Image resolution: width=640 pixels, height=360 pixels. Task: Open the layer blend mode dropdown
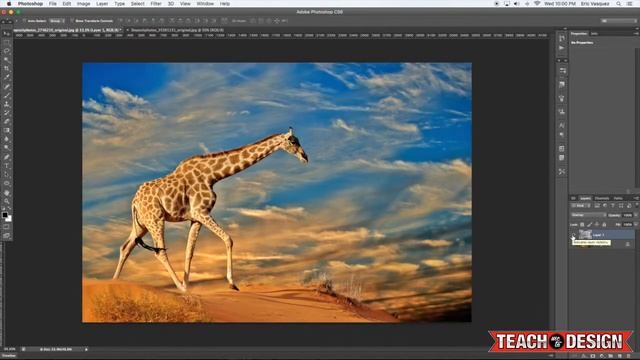click(588, 215)
